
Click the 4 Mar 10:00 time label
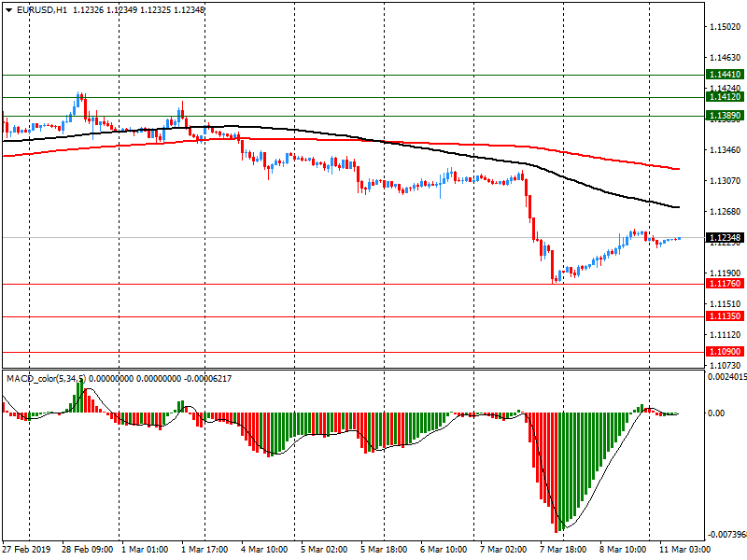click(x=264, y=549)
